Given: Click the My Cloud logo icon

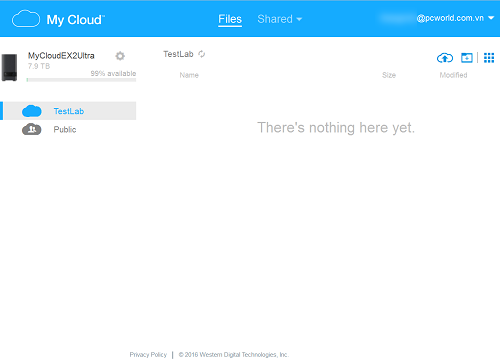Looking at the screenshot, I should 26,19.
